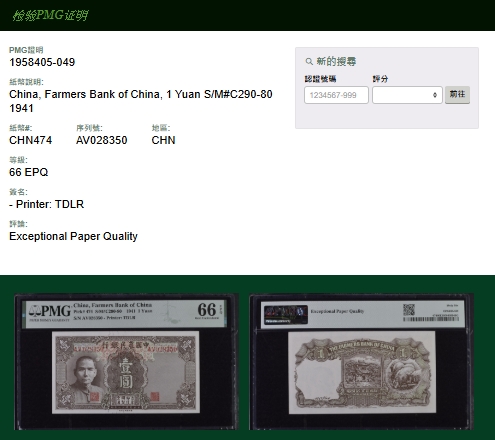
Task: Click the certification number input field
Action: pos(336,95)
